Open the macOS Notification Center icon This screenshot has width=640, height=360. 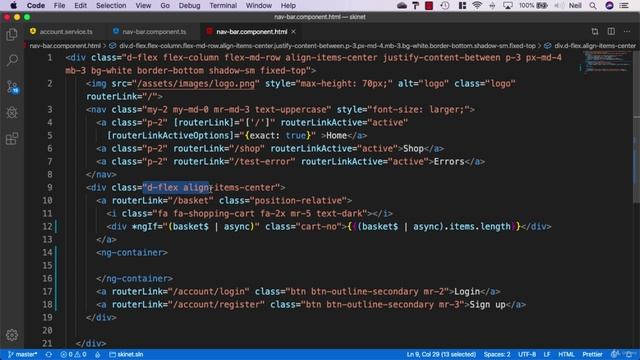[x=624, y=5]
